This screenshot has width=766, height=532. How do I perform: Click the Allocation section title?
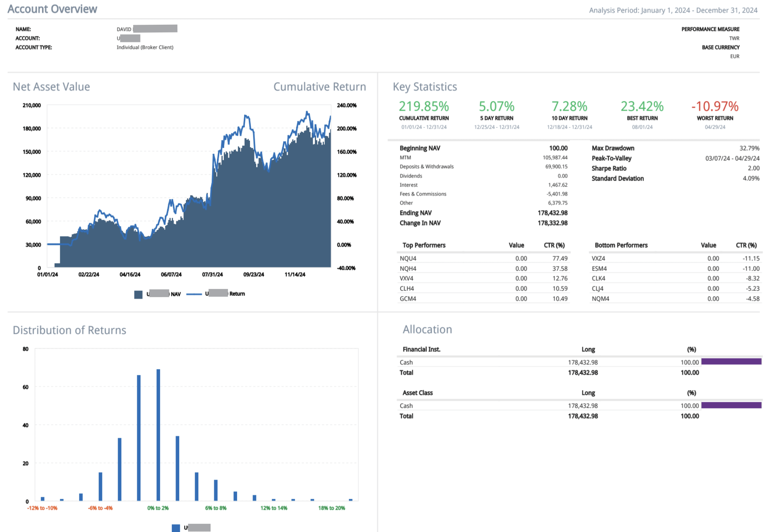point(427,329)
